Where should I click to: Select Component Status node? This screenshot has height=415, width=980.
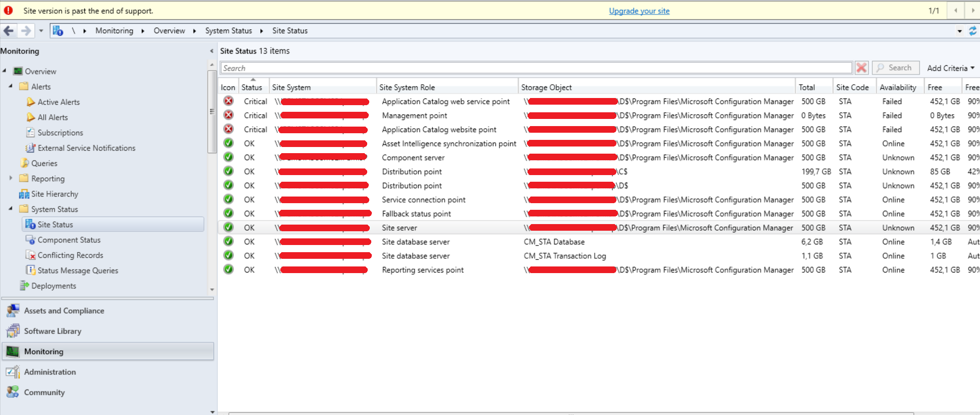pos(69,240)
